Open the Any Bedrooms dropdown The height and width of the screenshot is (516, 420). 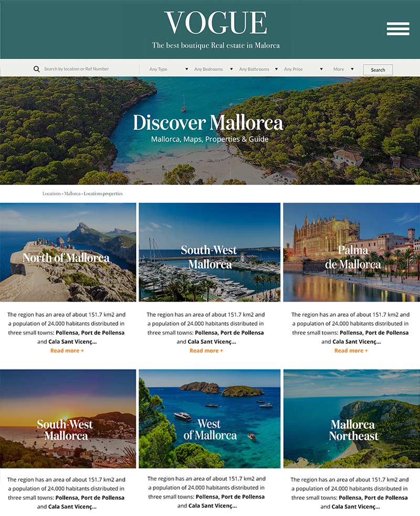click(x=214, y=69)
